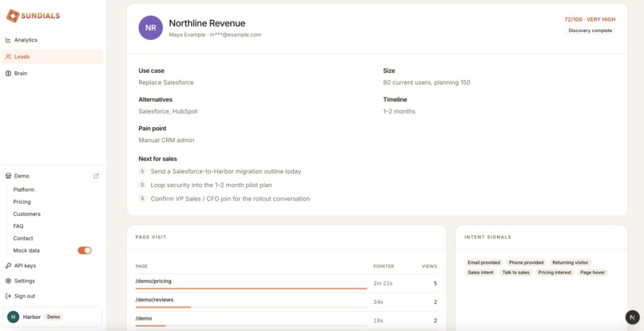
Task: Click the Sundials logo
Action: [33, 16]
